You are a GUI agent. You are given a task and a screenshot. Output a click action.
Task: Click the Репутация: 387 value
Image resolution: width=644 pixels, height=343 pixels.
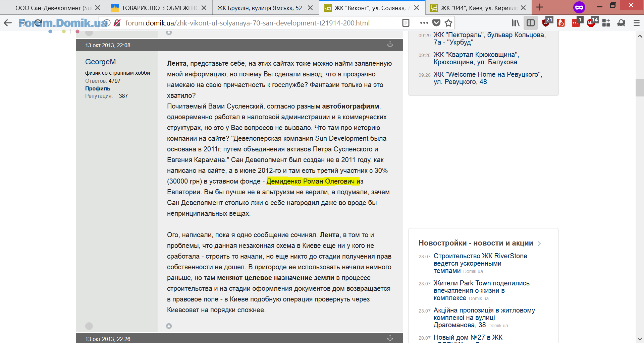point(123,96)
